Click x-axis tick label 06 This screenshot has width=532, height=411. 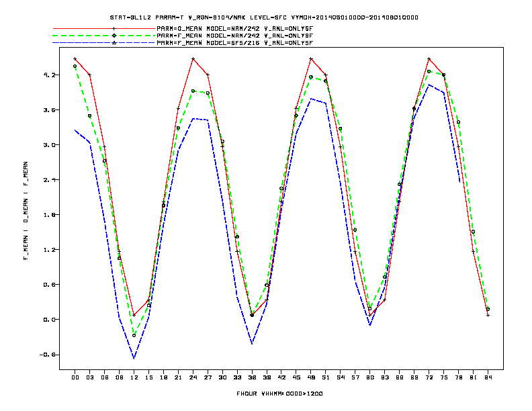[x=105, y=377]
